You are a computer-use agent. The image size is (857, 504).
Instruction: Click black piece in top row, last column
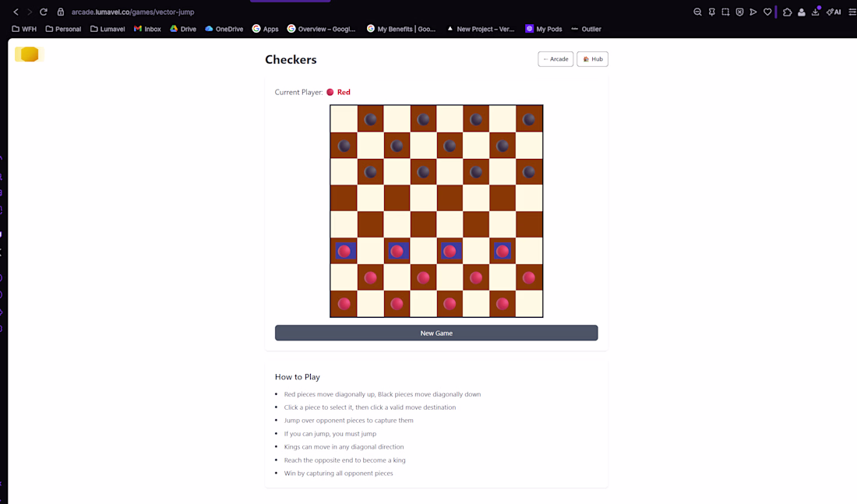pos(528,119)
